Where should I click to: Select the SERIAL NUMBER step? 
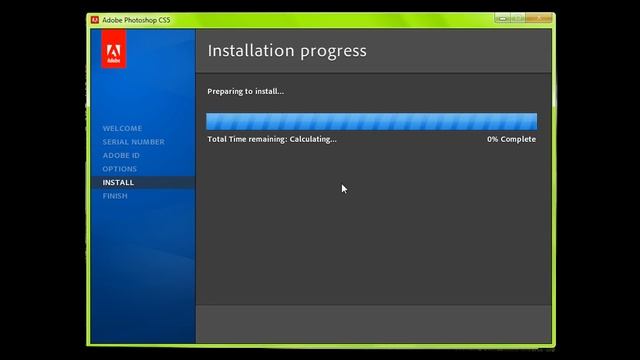click(133, 142)
